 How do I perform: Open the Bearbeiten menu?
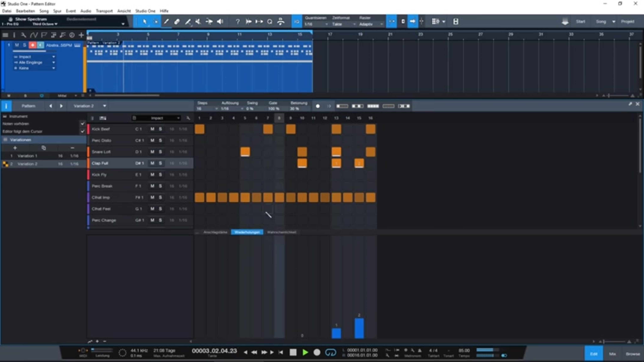(x=25, y=11)
